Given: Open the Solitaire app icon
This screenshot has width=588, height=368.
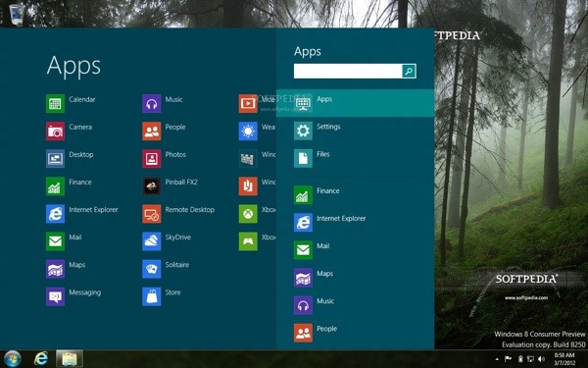Looking at the screenshot, I should coord(152,269).
